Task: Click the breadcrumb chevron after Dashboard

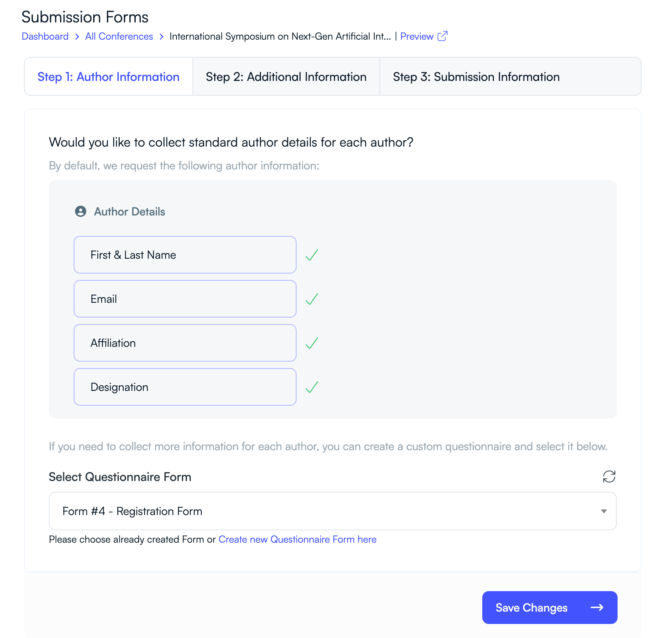Action: click(76, 36)
